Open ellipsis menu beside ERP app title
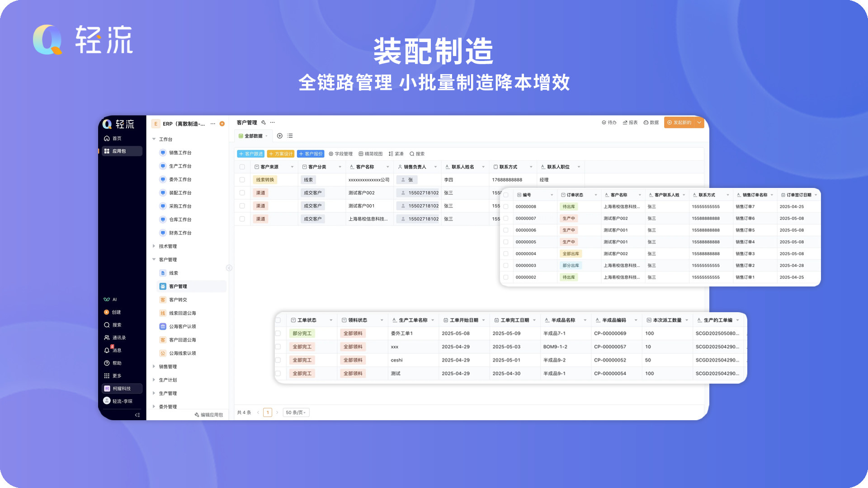868x488 pixels. point(212,124)
